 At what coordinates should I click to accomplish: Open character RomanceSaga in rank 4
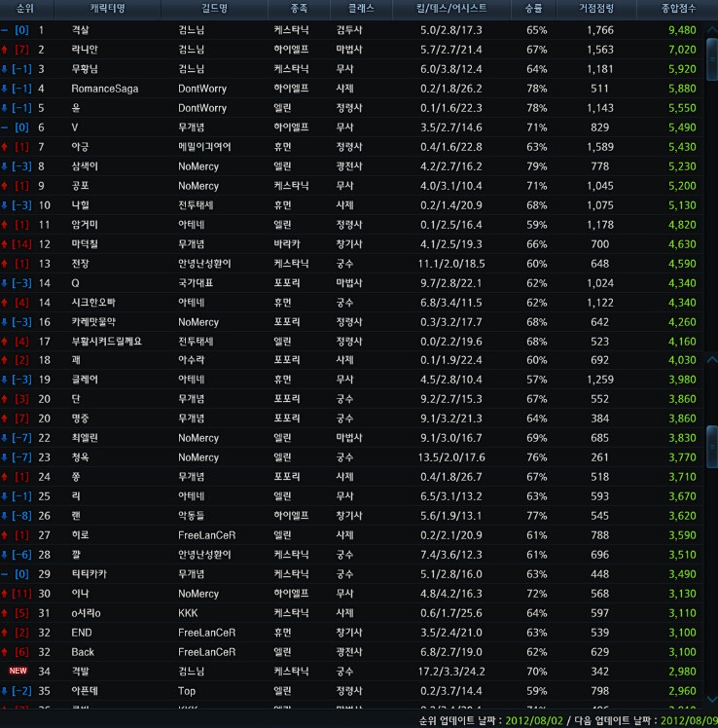point(105,89)
